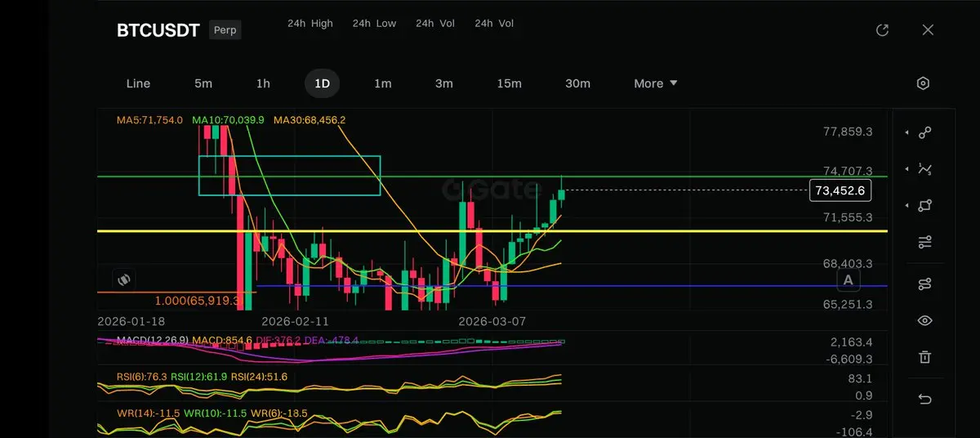Select the 5m timeframe
Viewport: 980px width, 438px height.
click(x=203, y=83)
